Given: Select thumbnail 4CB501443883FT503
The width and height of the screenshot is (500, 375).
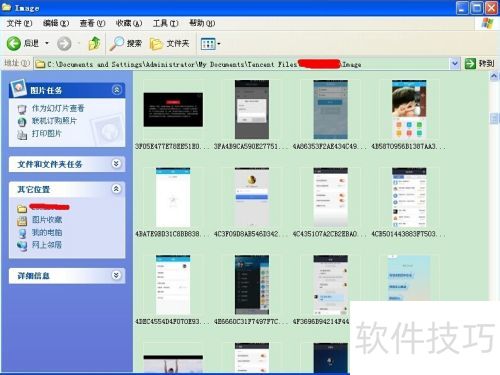Looking at the screenshot, I should coord(409,197).
